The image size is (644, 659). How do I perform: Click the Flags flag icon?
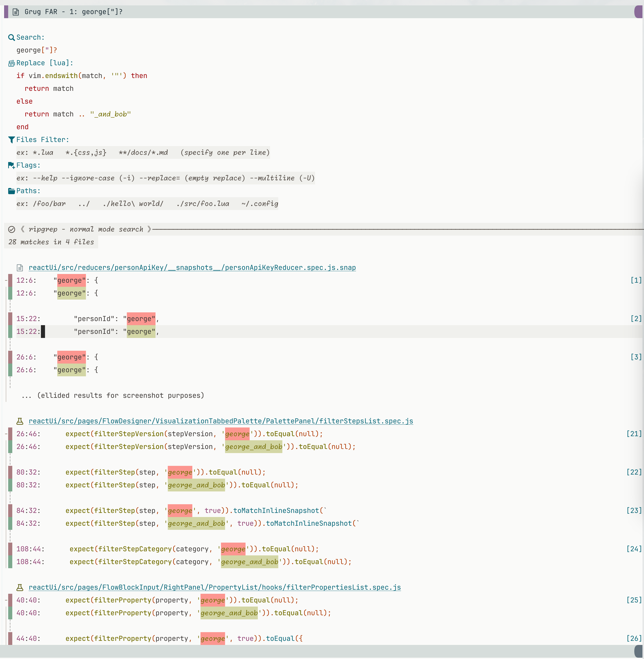11,166
